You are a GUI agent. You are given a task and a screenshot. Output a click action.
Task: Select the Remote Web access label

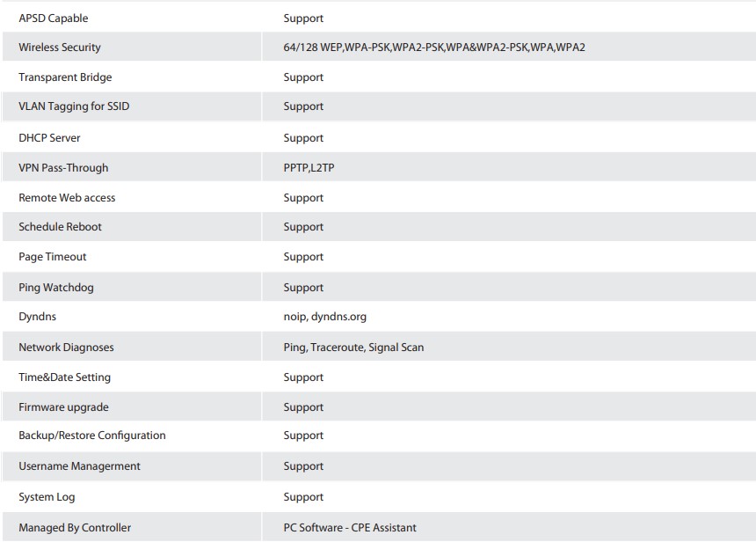pyautogui.click(x=67, y=198)
